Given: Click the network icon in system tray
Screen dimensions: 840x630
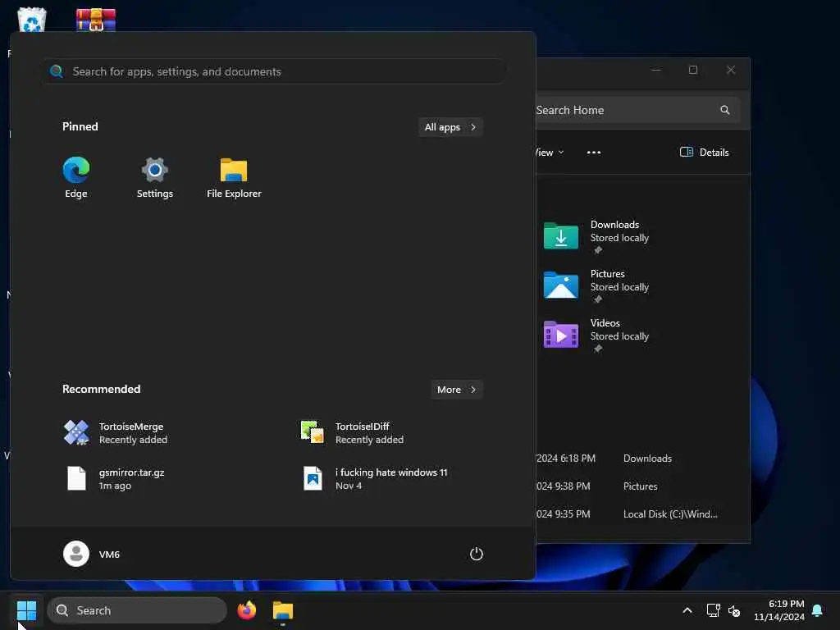Looking at the screenshot, I should tap(713, 610).
